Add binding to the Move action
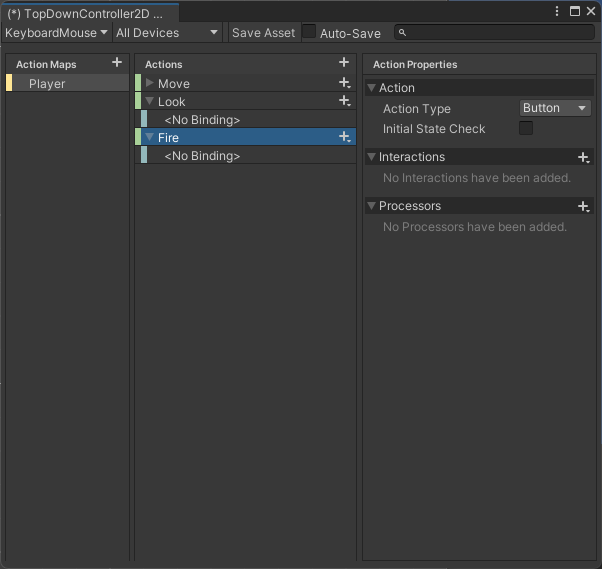This screenshot has height=569, width=602. click(x=345, y=83)
